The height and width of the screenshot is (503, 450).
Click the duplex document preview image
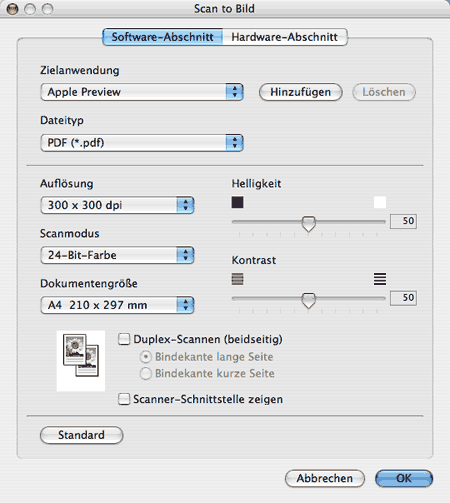81,361
